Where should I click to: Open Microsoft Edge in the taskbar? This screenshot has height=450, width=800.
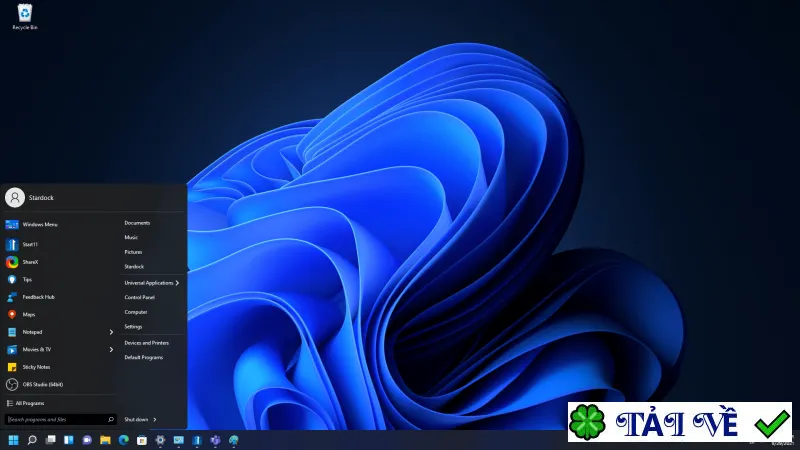(123, 440)
